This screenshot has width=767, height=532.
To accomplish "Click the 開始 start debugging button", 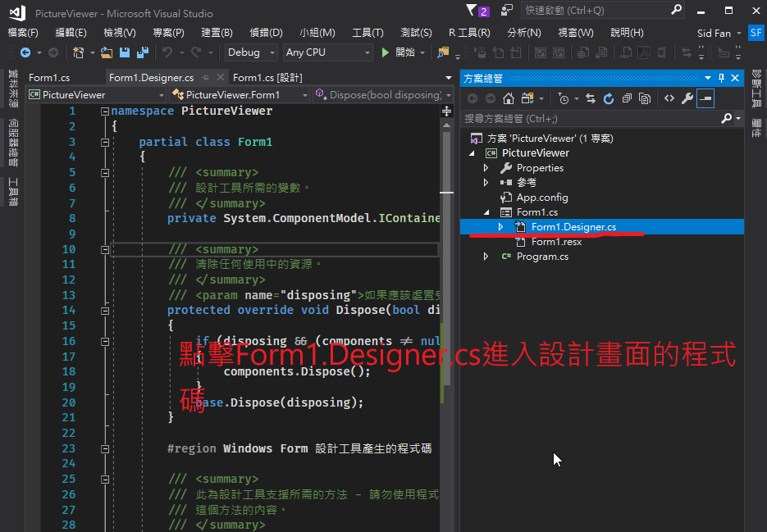I will click(399, 52).
